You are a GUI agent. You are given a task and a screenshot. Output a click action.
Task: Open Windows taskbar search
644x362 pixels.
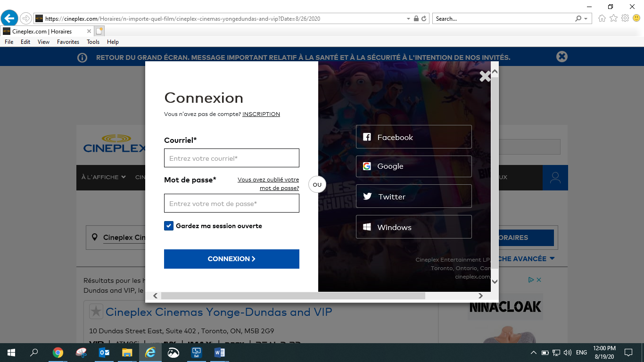[x=34, y=353]
